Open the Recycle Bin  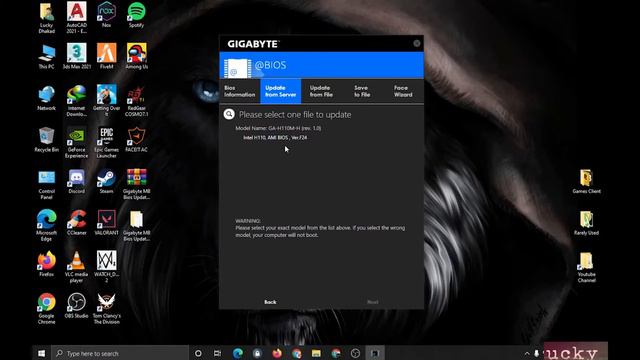click(47, 140)
